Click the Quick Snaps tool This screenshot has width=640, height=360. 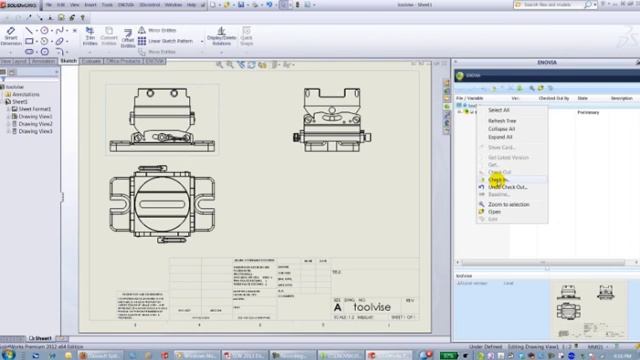tap(247, 36)
